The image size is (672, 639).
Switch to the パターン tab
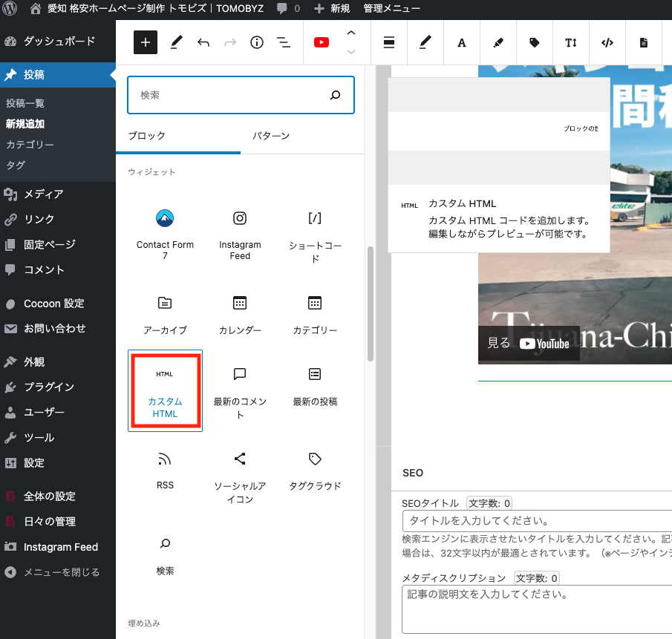pyautogui.click(x=270, y=136)
